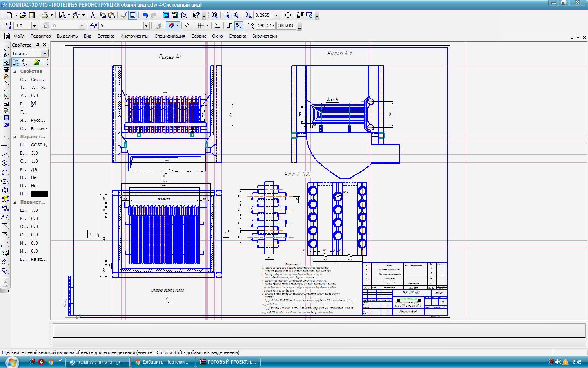The height and width of the screenshot is (368, 588).
Task: Click the local coordinate system icon
Action: click(218, 26)
